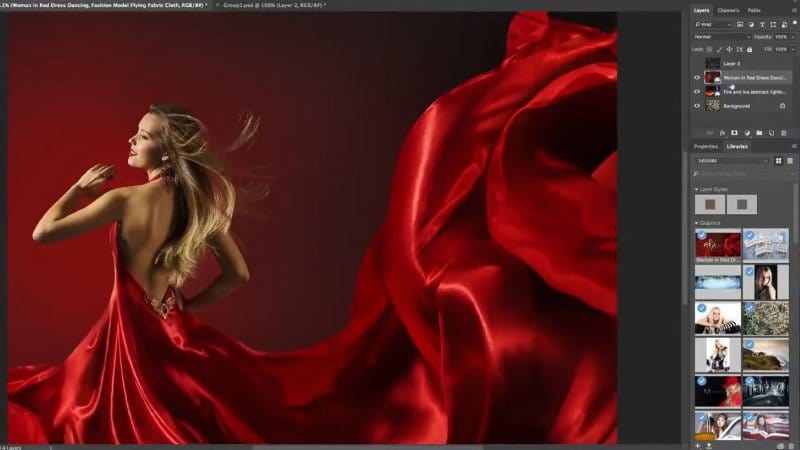The height and width of the screenshot is (450, 800).
Task: Show the hidden Layer 3 visibility box
Action: pyautogui.click(x=697, y=63)
